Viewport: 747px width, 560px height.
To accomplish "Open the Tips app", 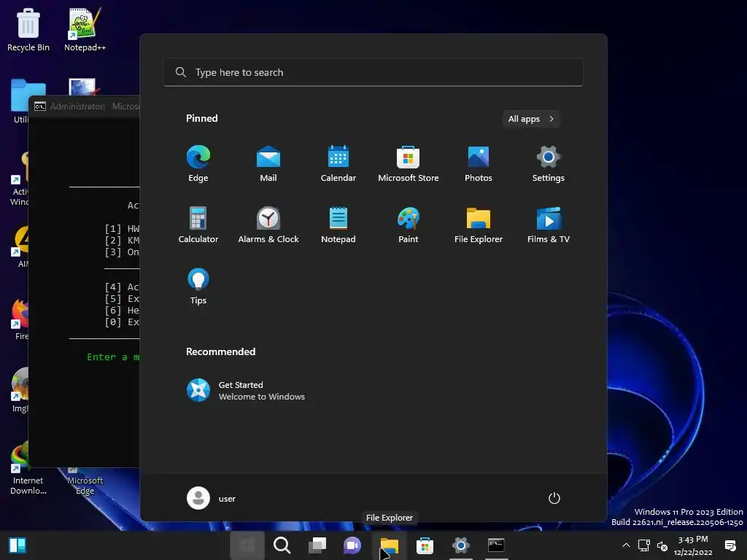I will 198,286.
